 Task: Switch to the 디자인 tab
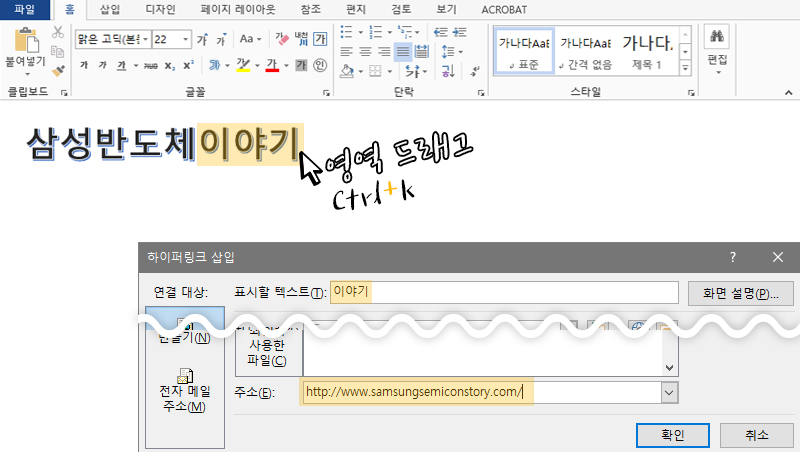pyautogui.click(x=160, y=9)
